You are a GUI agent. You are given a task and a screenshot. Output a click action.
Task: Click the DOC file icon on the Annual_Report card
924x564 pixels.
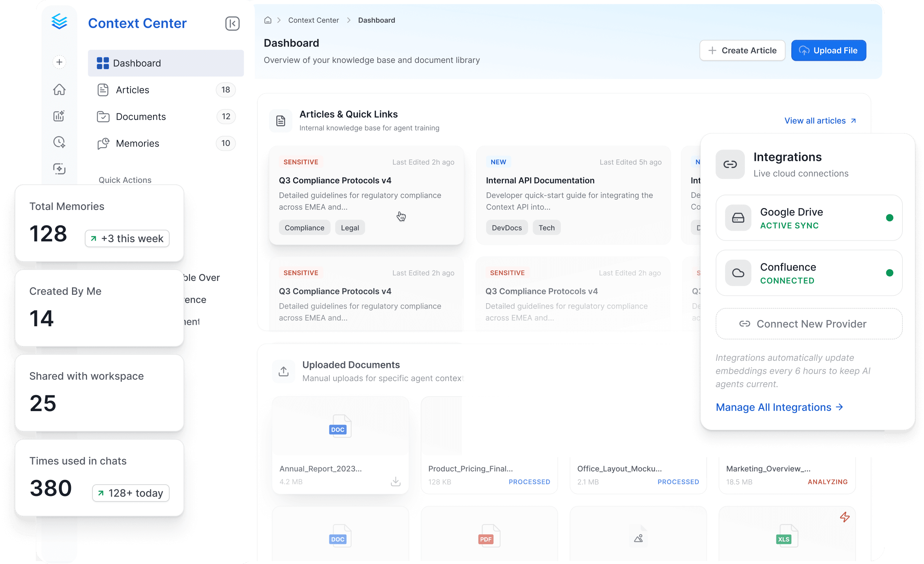tap(340, 426)
